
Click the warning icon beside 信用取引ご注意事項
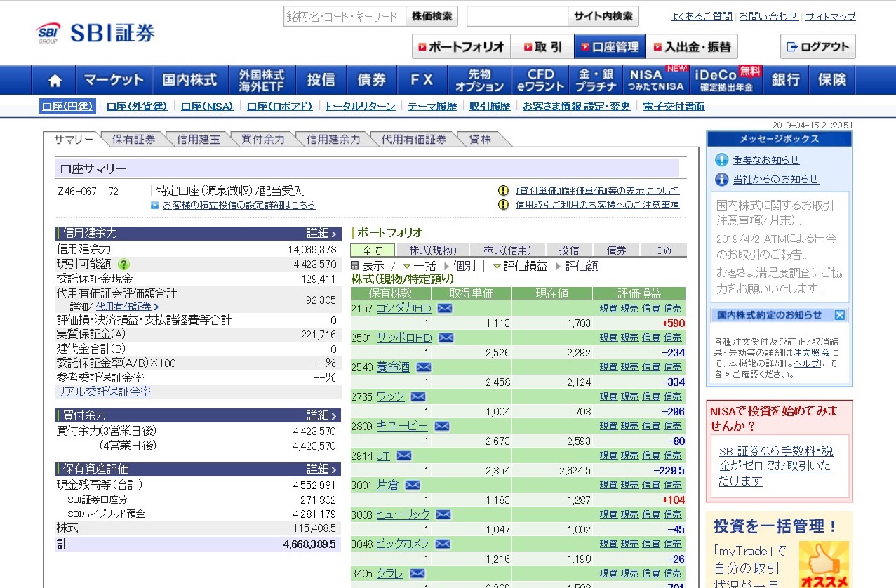pos(503,205)
